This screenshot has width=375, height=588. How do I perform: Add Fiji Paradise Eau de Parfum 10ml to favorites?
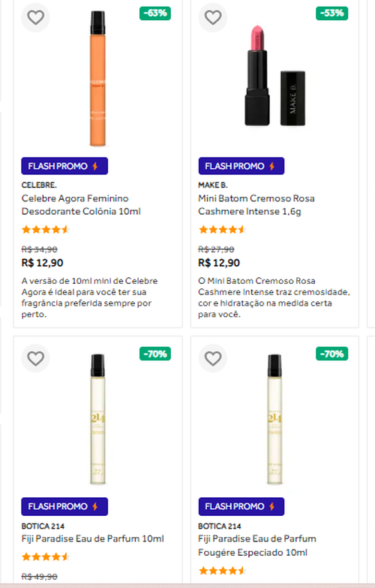click(x=35, y=358)
